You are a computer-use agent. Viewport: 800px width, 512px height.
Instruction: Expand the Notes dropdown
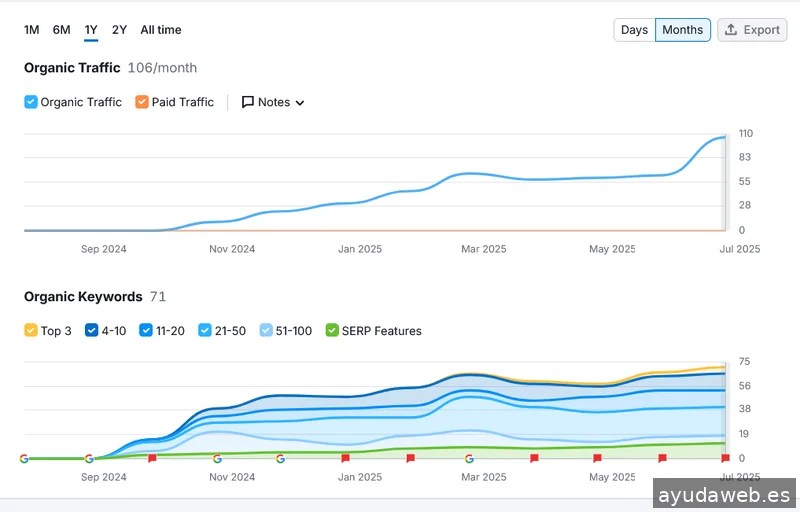tap(299, 102)
